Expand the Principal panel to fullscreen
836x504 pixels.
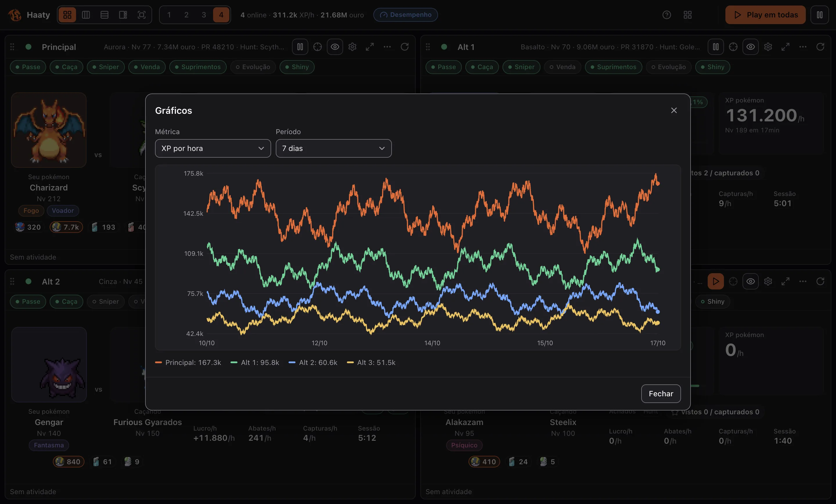tap(370, 47)
